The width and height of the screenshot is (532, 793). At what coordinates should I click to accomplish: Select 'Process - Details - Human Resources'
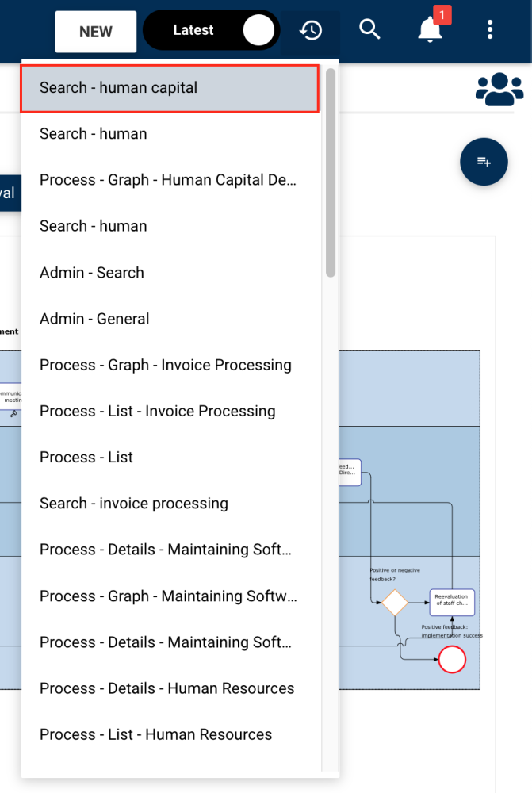point(167,688)
